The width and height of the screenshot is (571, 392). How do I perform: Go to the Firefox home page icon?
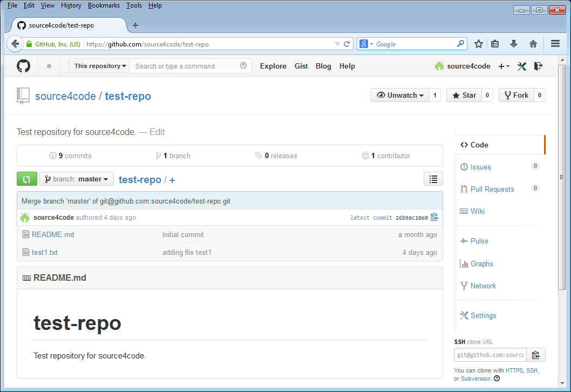pyautogui.click(x=533, y=44)
